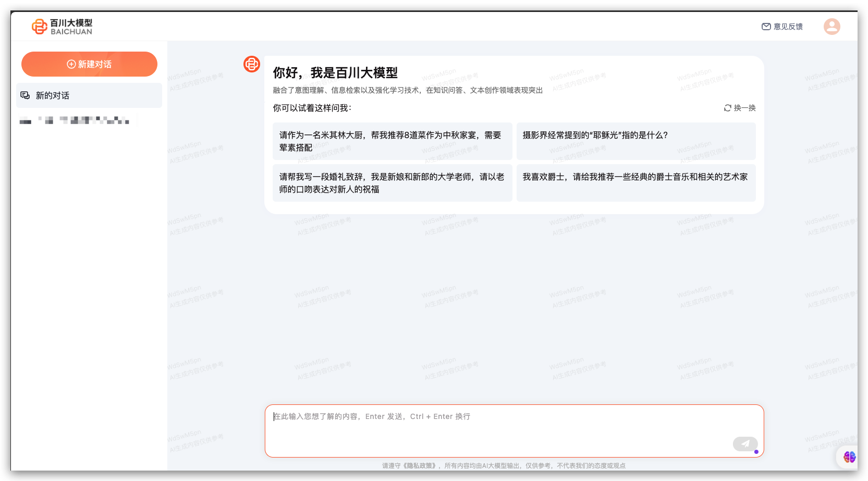Click the colorful brain extension icon
Viewport: 868px width, 481px height.
click(850, 457)
